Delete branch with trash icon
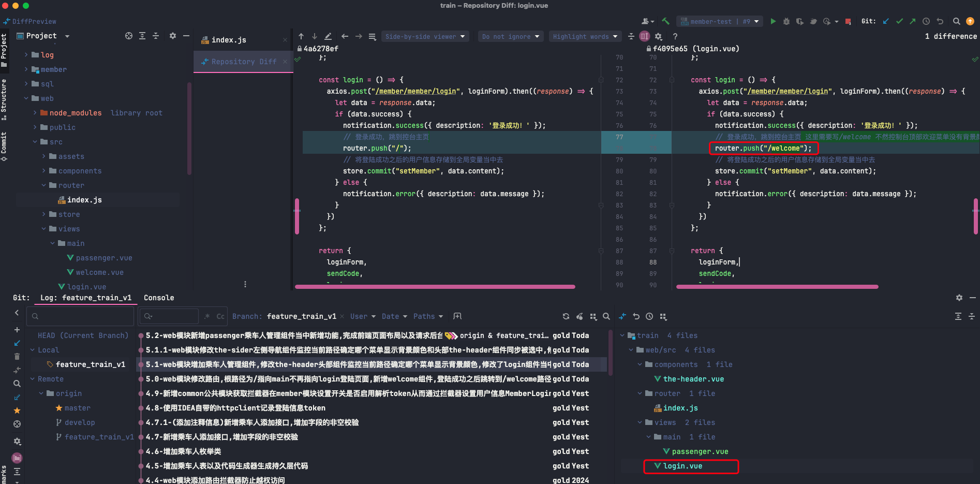Viewport: 980px width, 484px height. [x=17, y=356]
